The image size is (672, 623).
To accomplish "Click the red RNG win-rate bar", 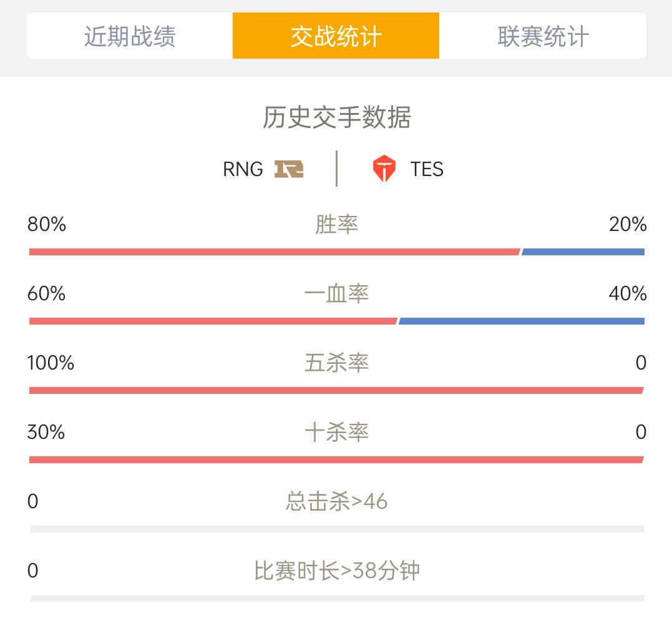I will pos(275,252).
